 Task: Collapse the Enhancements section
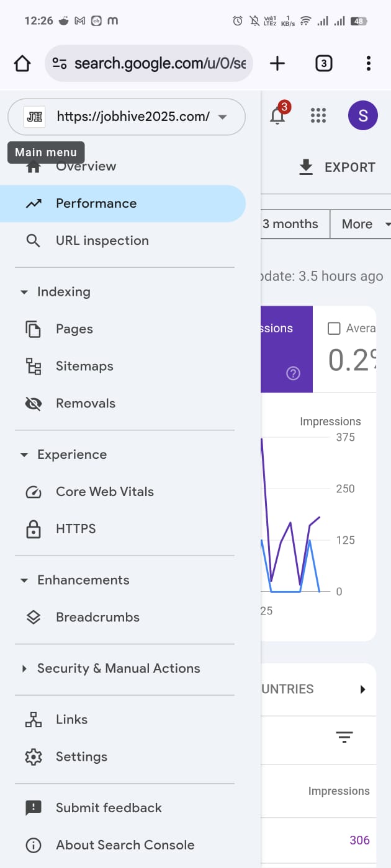pyautogui.click(x=74, y=580)
